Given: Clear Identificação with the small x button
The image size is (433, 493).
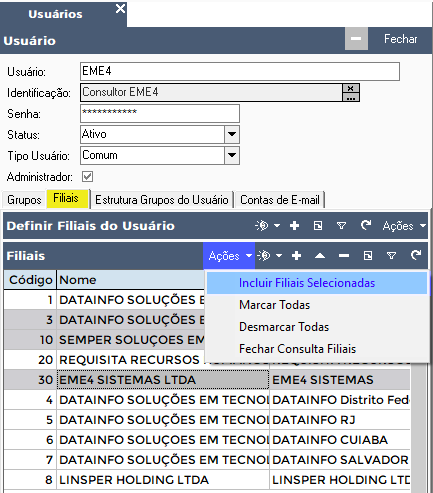Looking at the screenshot, I should (351, 88).
